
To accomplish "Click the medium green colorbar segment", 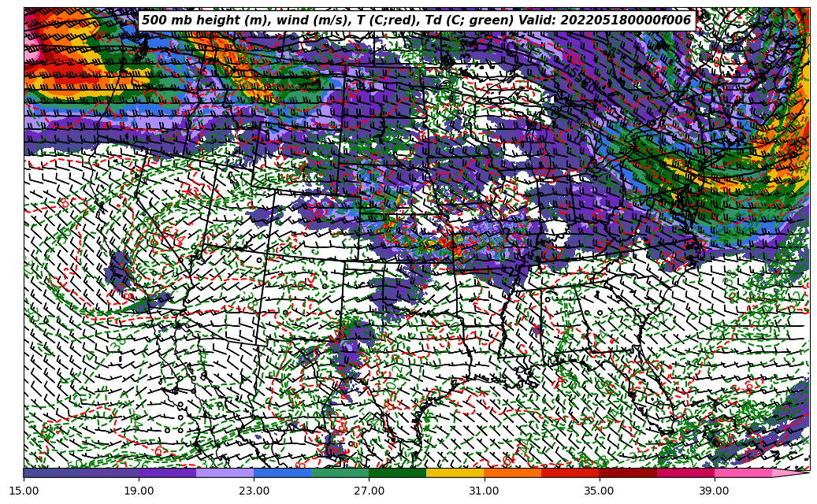I will 340,472.
